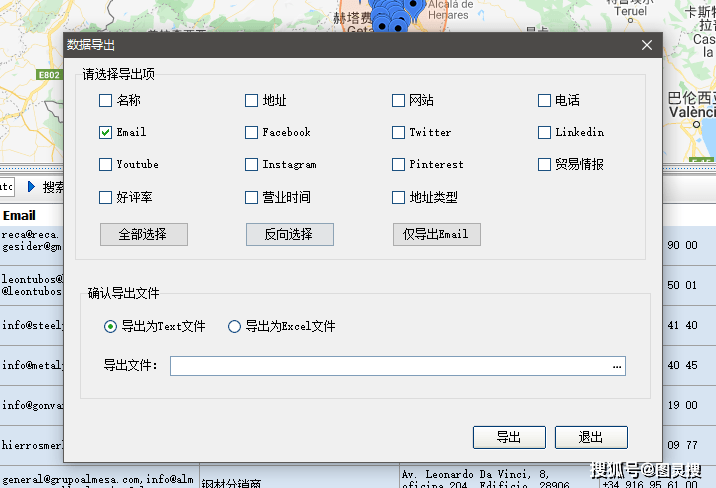Check the 贸易情报 checkbox
Viewport: 716px width, 488px height.
(545, 164)
